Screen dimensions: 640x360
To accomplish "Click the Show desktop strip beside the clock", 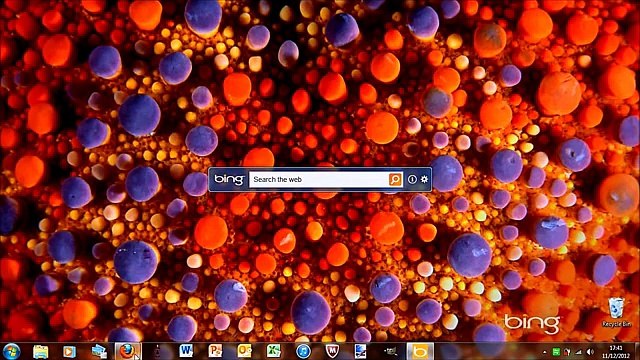I will coord(637,351).
